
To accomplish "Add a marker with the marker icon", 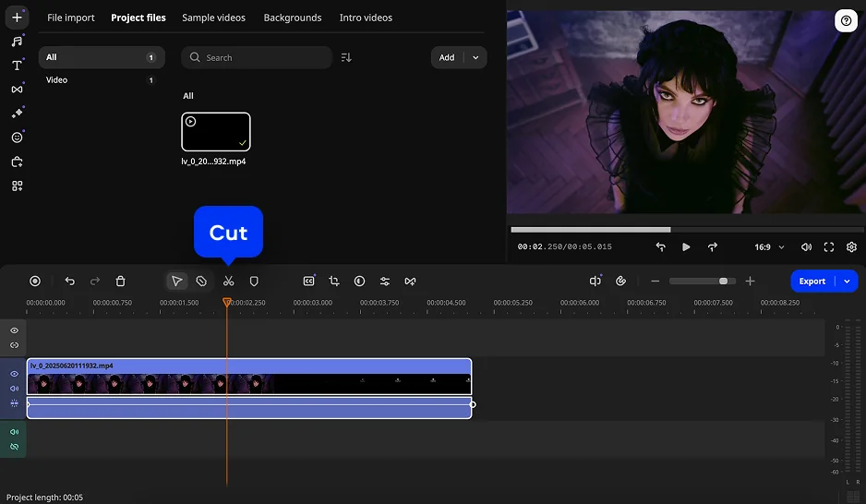I will pos(254,281).
